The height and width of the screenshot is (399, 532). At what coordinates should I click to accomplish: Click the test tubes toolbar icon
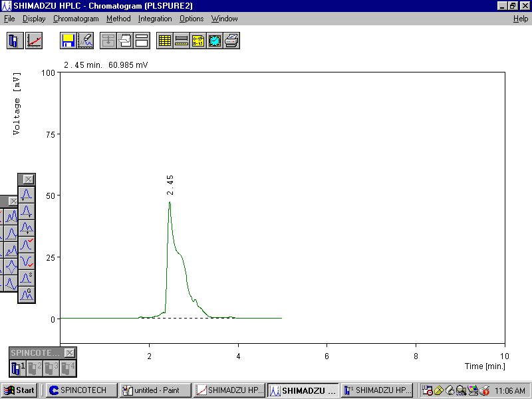(15, 41)
